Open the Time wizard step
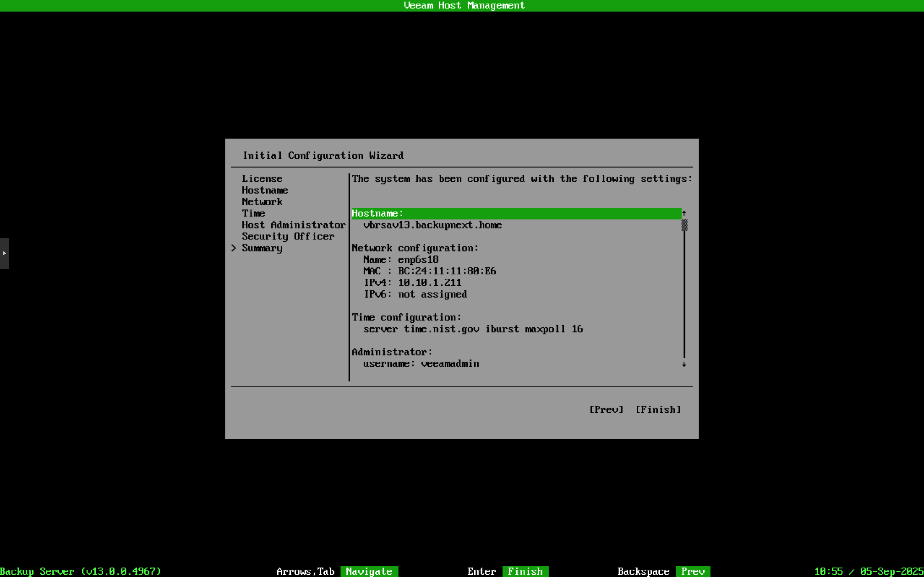Image resolution: width=924 pixels, height=577 pixels. pyautogui.click(x=253, y=213)
